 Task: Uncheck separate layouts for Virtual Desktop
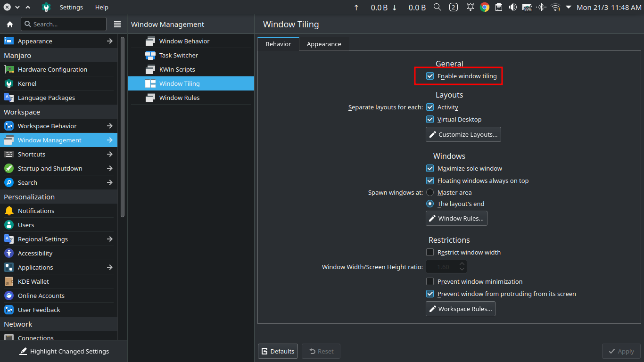[430, 119]
